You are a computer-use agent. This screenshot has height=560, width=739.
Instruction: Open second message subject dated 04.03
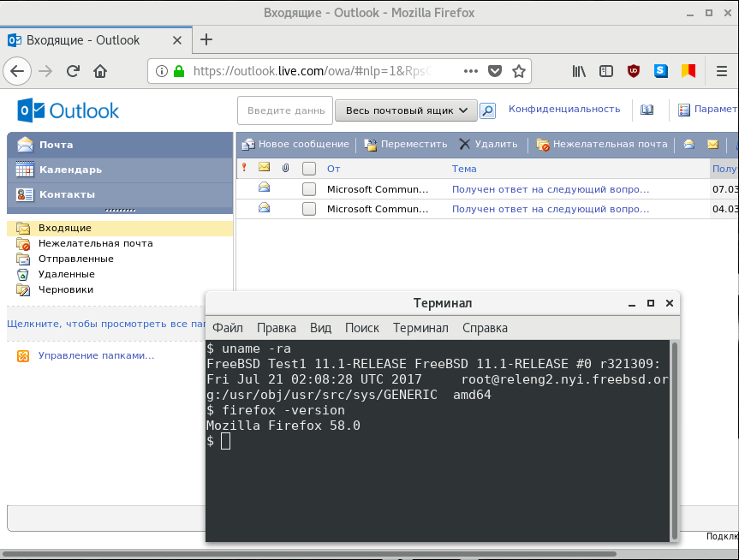click(x=551, y=209)
